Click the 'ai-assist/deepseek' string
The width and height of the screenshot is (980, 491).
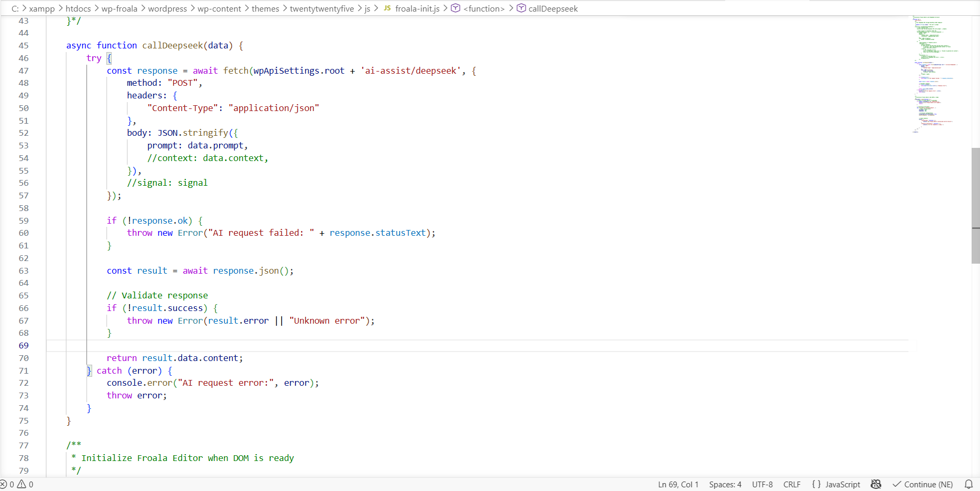[411, 71]
